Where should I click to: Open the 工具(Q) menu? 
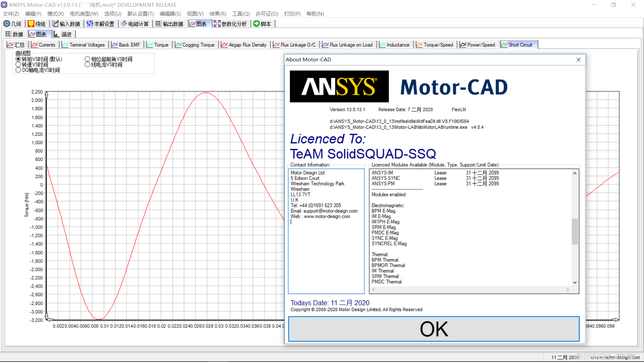coord(241,14)
